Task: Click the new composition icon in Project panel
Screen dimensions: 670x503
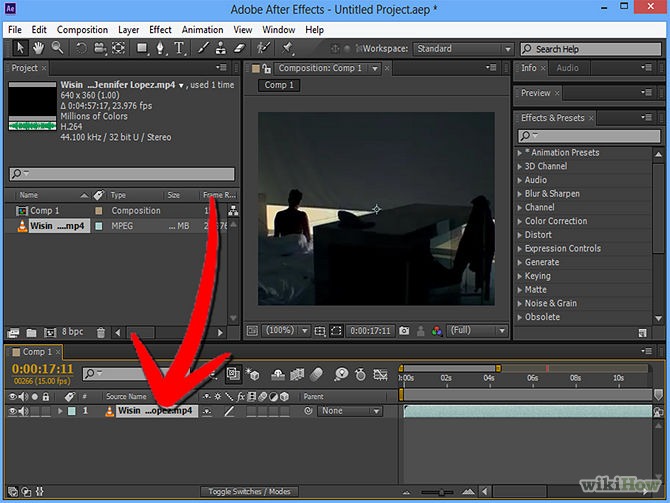Action: pos(50,332)
